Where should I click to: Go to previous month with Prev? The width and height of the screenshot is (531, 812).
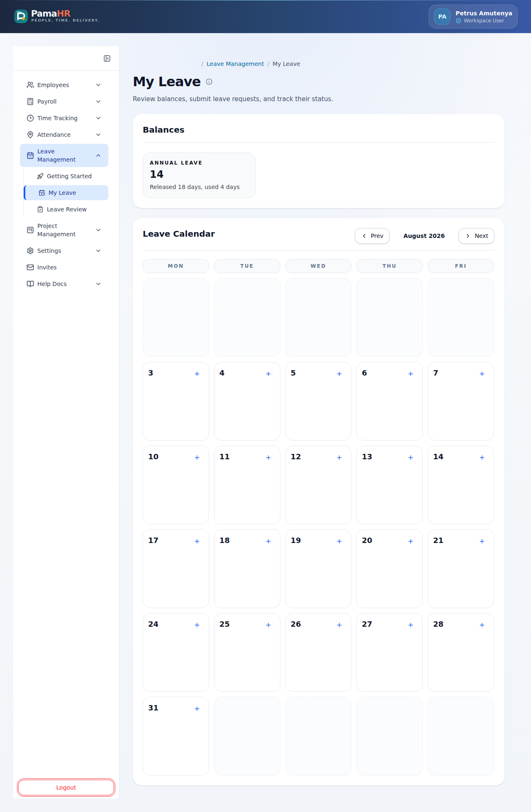pyautogui.click(x=372, y=236)
